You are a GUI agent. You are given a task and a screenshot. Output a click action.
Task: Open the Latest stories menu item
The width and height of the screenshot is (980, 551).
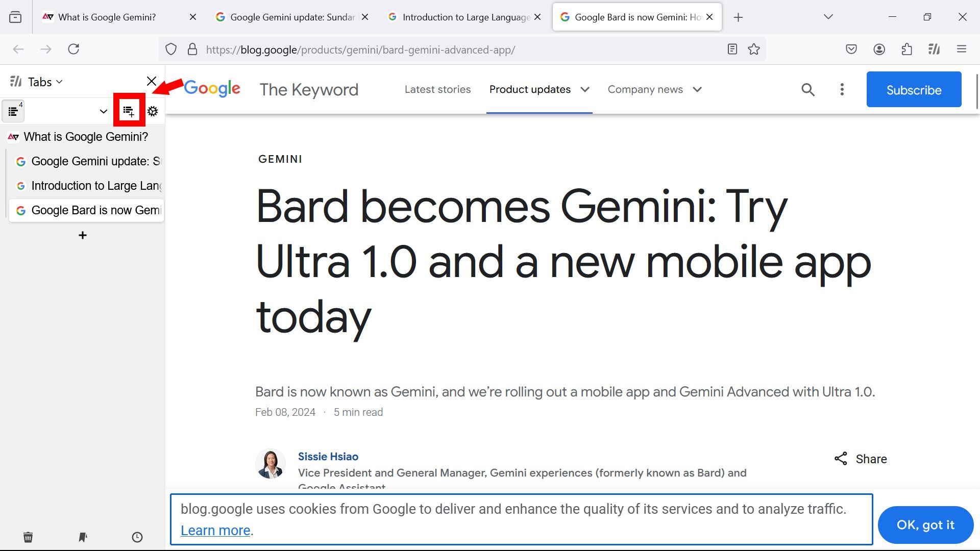click(437, 89)
